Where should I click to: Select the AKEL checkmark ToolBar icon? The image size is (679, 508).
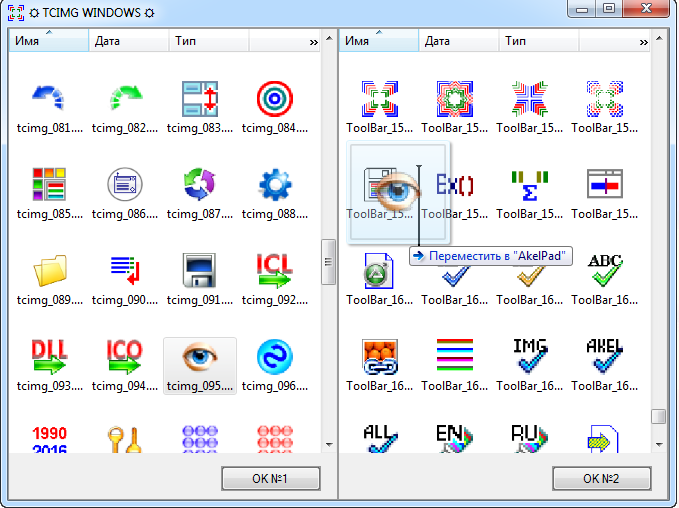pyautogui.click(x=605, y=356)
